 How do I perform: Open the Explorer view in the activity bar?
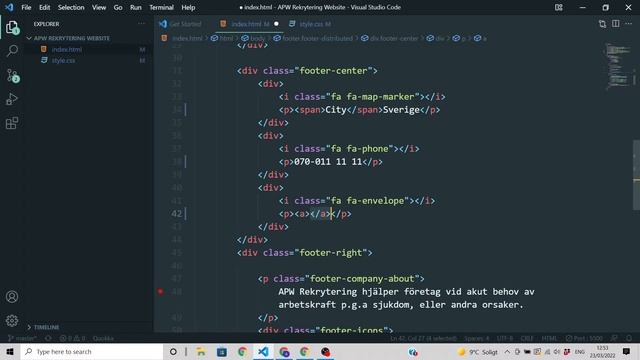tap(12, 28)
